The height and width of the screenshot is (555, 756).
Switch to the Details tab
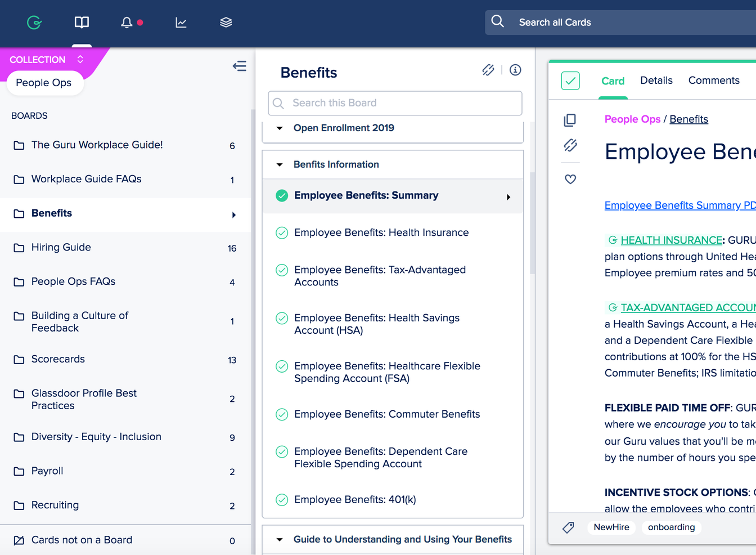click(x=656, y=80)
